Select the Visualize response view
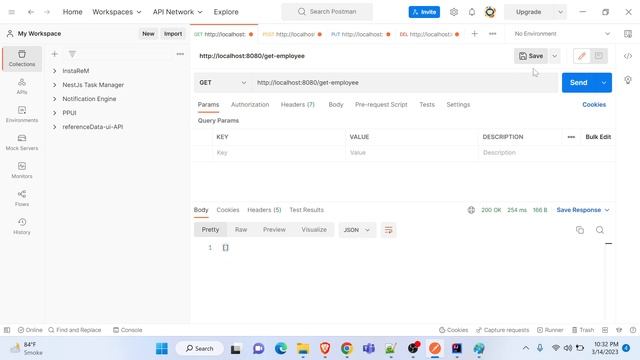640x360 pixels. coord(314,230)
